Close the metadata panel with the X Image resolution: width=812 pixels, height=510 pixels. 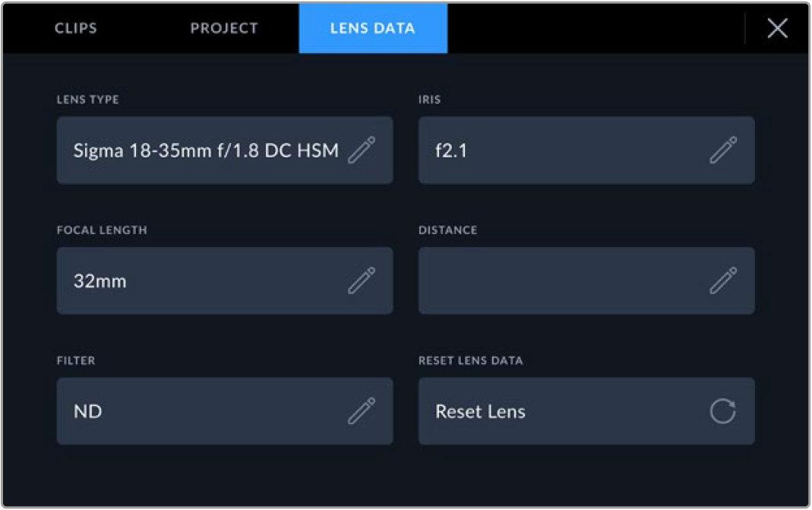click(777, 28)
